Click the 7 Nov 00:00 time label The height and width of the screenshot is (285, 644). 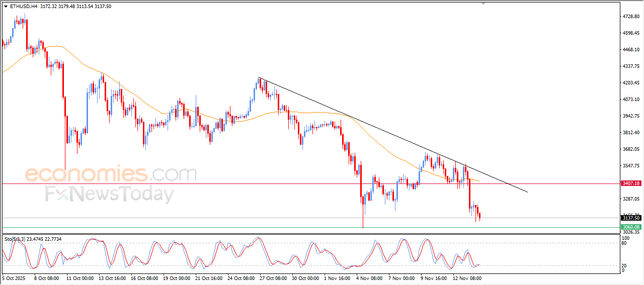click(402, 278)
